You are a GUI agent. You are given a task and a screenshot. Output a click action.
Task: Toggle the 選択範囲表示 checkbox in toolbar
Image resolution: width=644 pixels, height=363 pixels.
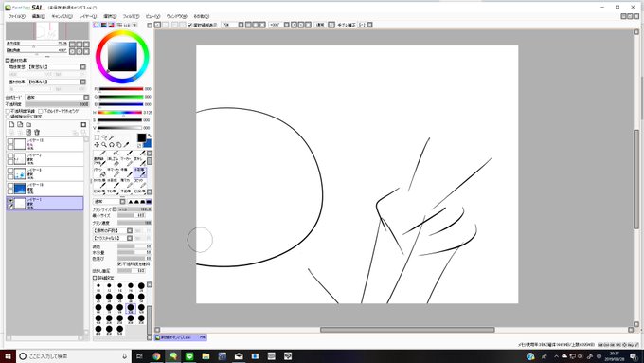(x=190, y=25)
